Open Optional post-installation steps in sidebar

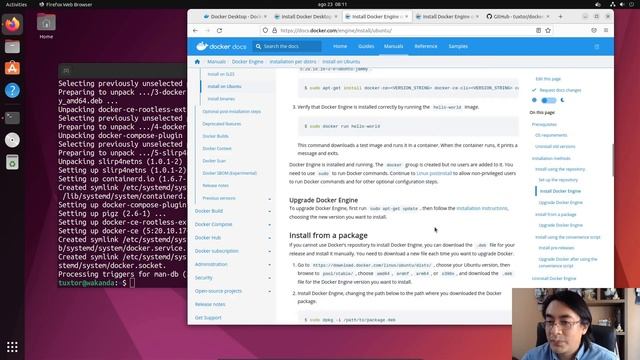(231, 111)
